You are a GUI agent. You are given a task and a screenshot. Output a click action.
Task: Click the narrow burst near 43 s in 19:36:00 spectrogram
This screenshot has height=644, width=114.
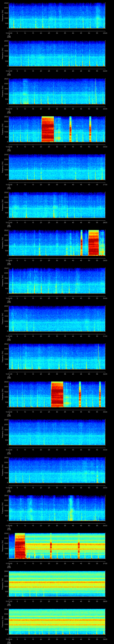pos(79,546)
